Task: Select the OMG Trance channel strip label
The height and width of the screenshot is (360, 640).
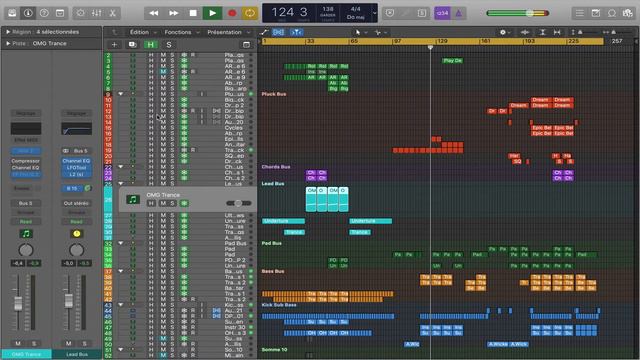Action: pos(26,354)
